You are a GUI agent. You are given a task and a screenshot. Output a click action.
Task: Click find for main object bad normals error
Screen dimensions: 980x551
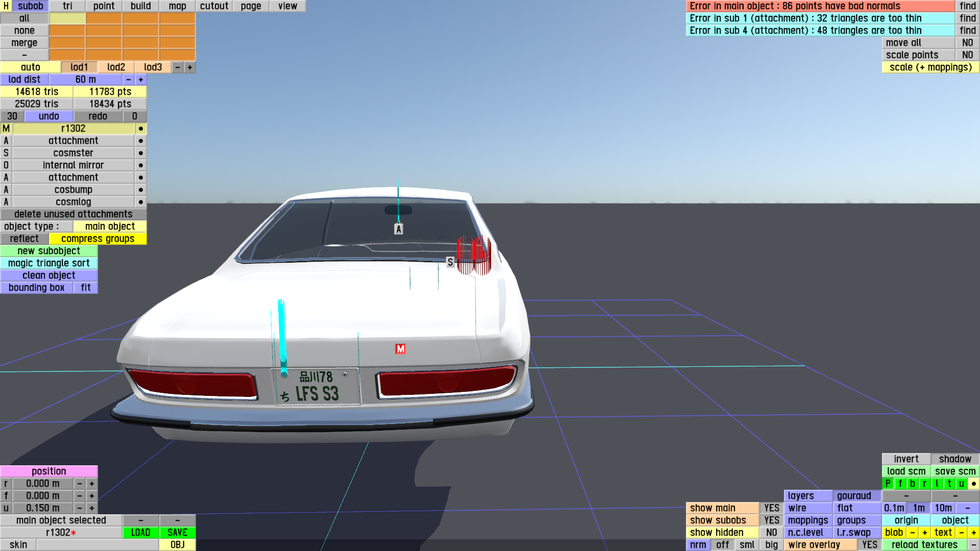(967, 6)
